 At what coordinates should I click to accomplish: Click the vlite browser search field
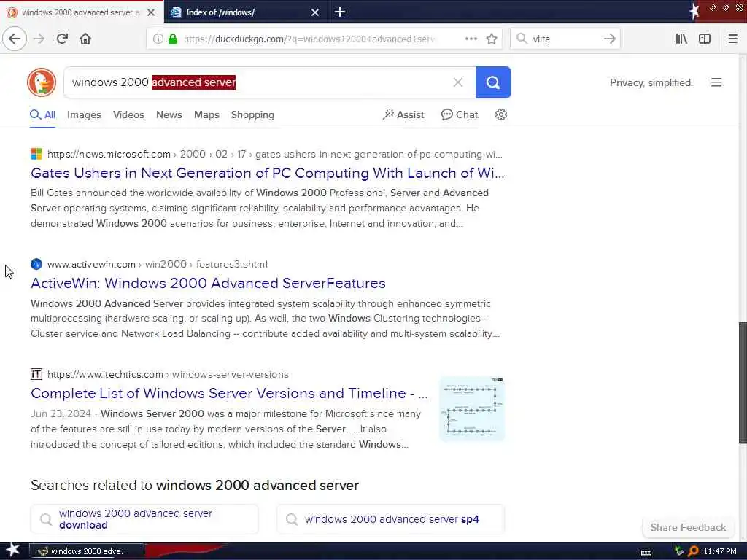click(565, 39)
